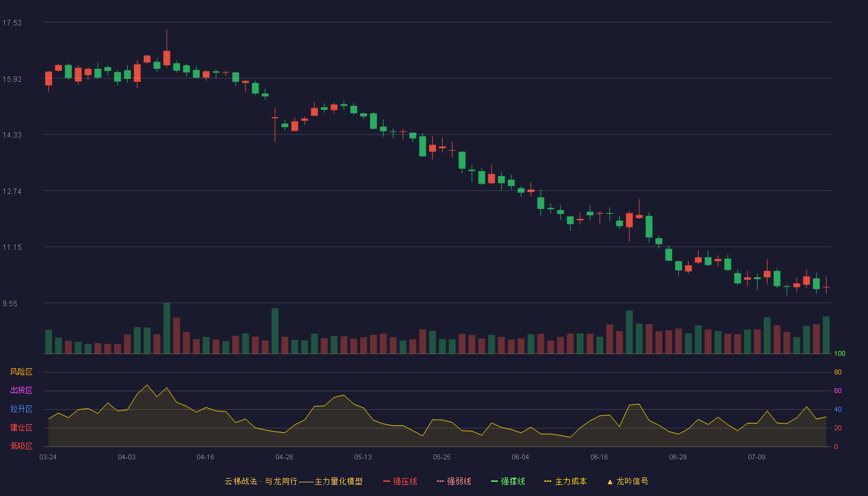Toggle the 强压线 legend entry
Screen dimensions: 868x496
tap(400, 481)
